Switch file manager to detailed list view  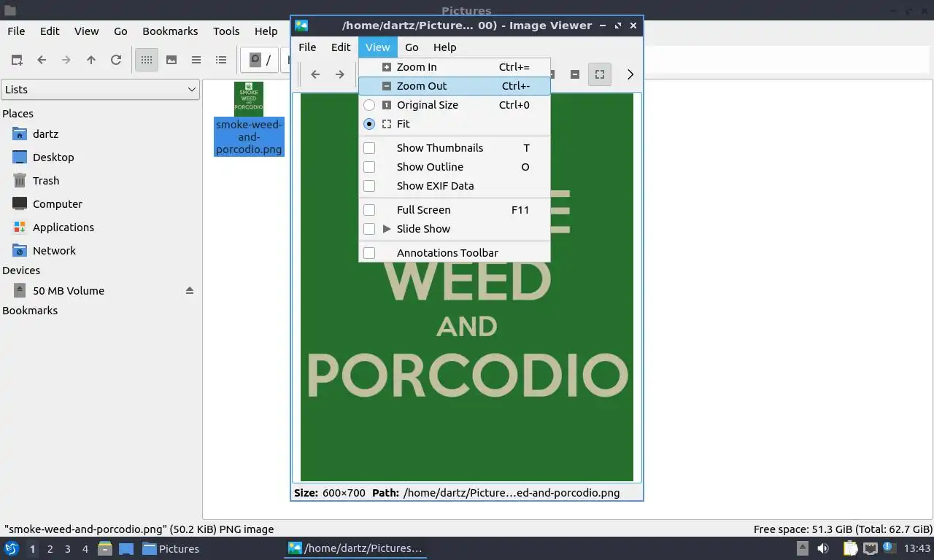coord(221,60)
